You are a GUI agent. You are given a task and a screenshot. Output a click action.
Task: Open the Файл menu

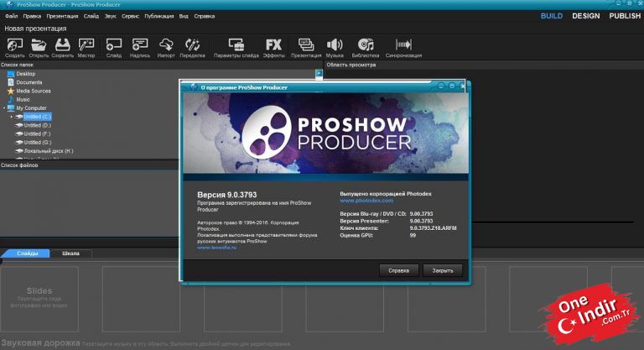(x=12, y=16)
